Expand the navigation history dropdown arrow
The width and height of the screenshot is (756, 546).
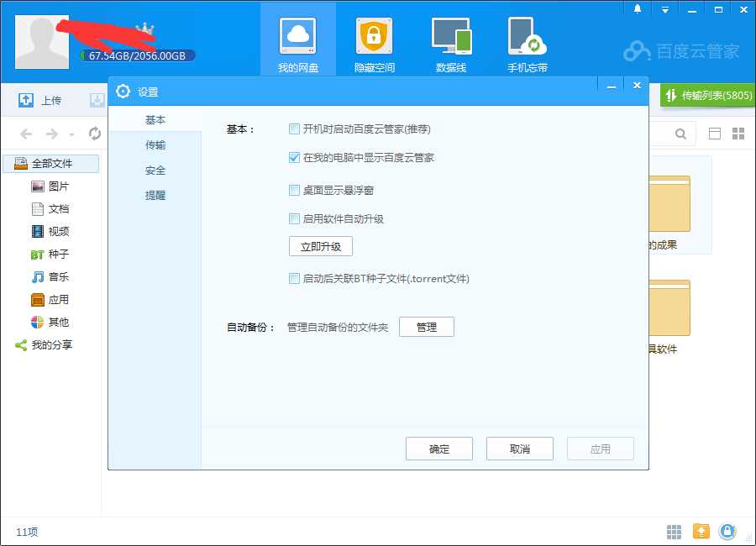pos(71,134)
